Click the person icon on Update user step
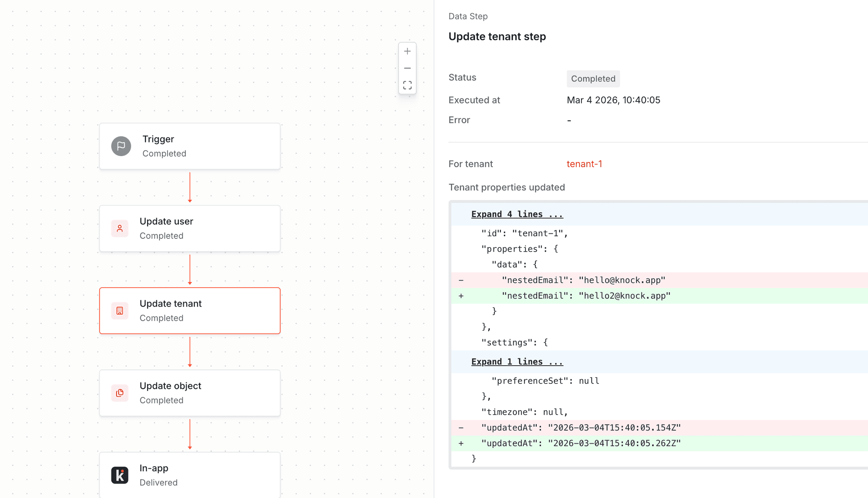 point(120,228)
